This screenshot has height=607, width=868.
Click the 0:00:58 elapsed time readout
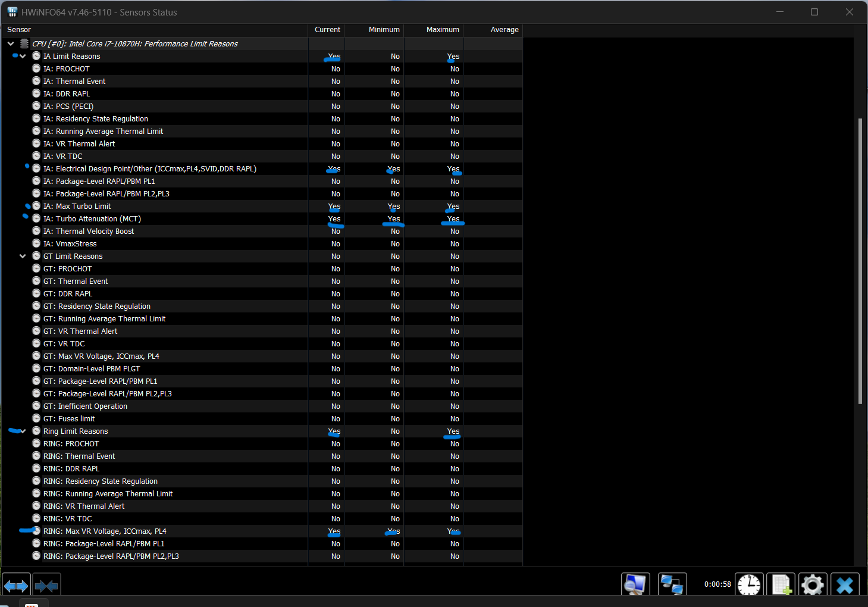pos(717,584)
